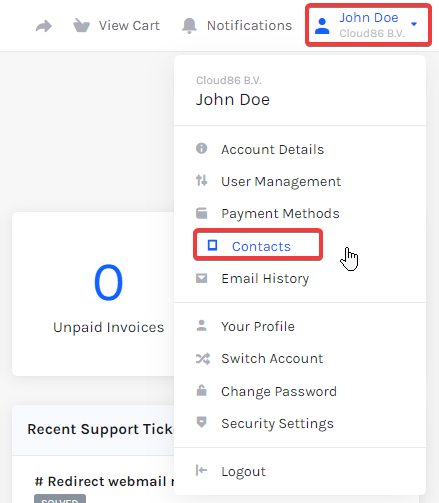Click the Switch Account shuffle icon
This screenshot has width=439, height=503.
click(203, 358)
